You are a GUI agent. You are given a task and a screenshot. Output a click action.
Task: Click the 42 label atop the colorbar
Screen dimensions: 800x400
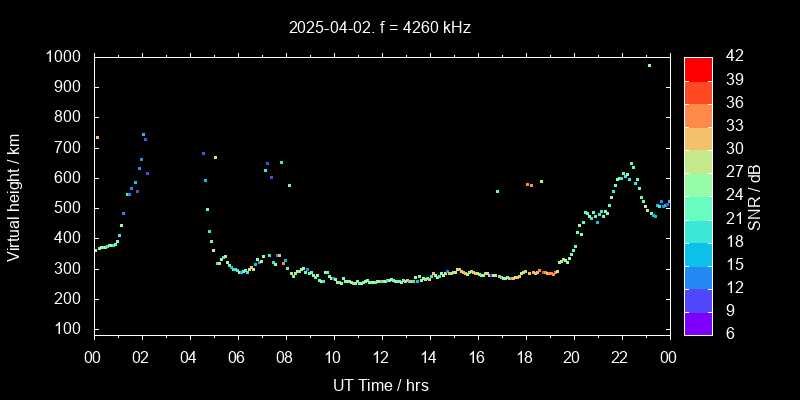tap(731, 57)
